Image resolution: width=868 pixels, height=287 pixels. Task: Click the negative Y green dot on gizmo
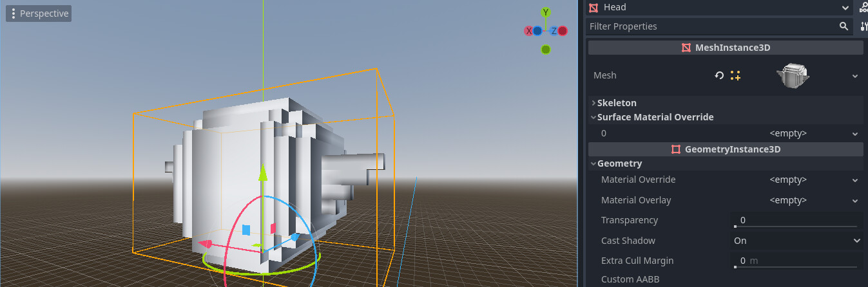coord(546,50)
